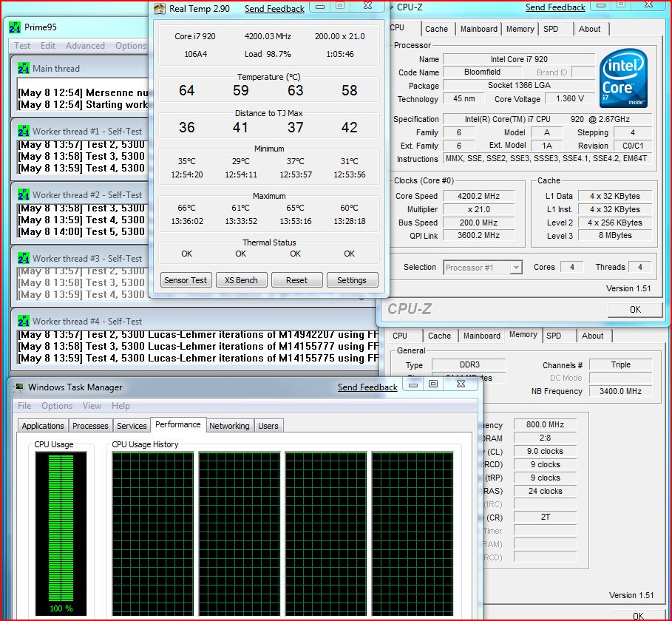Click OK in upper CPU-Z window
Viewport: 672px width, 621px height.
(x=635, y=310)
